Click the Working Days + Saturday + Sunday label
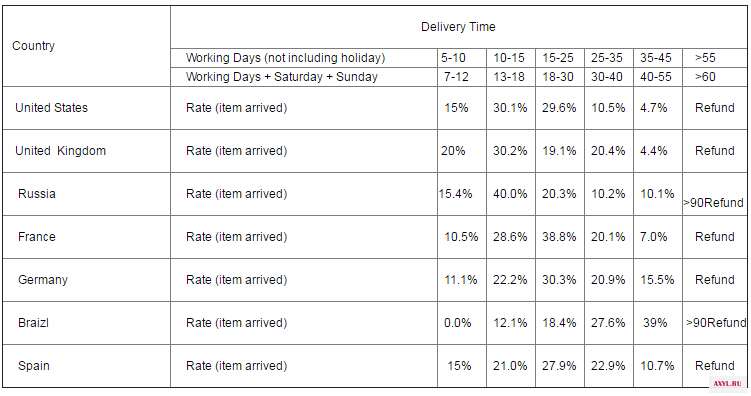751x396 pixels. coord(282,77)
